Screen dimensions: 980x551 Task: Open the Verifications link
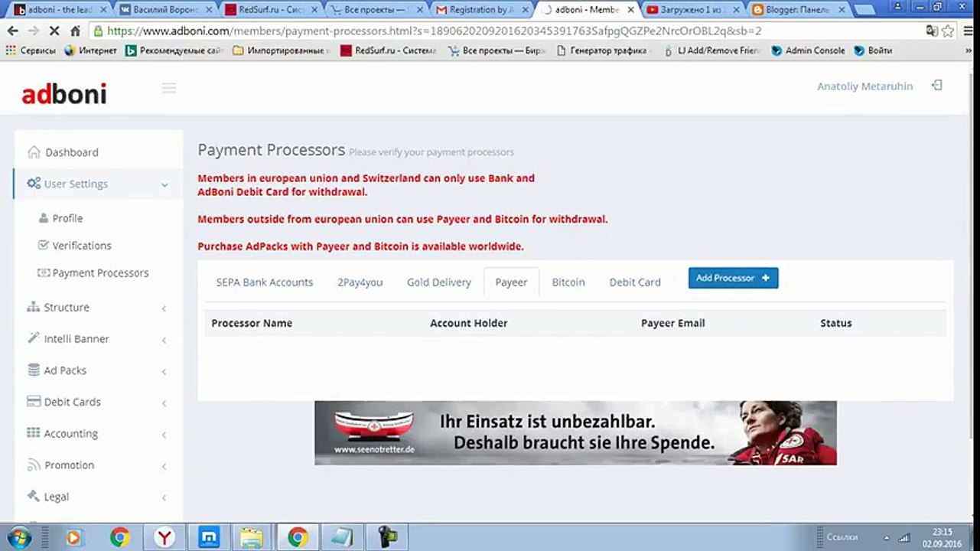tap(82, 245)
